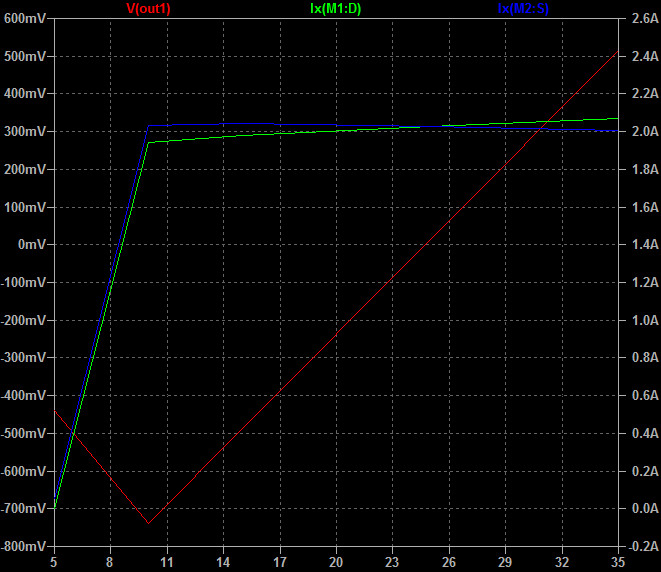Image resolution: width=661 pixels, height=572 pixels.
Task: Click the 2.0A right axis label
Action: (645, 132)
